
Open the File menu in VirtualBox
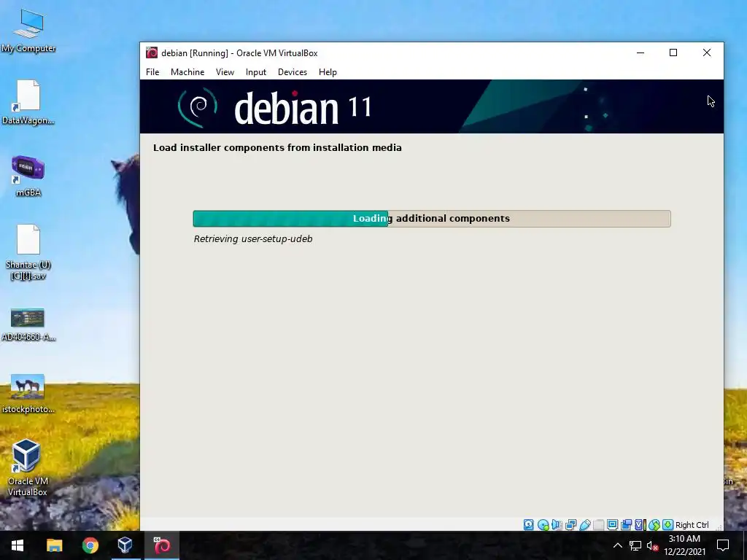[x=152, y=72]
